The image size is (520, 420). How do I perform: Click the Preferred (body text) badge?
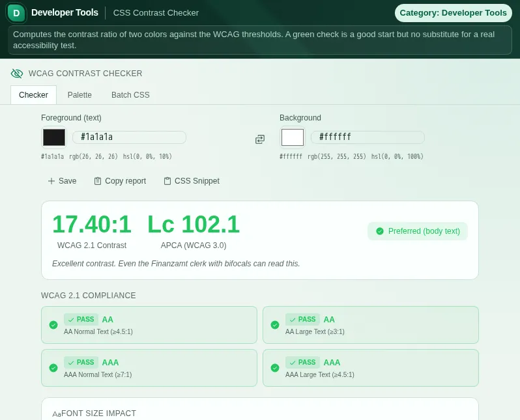(418, 231)
